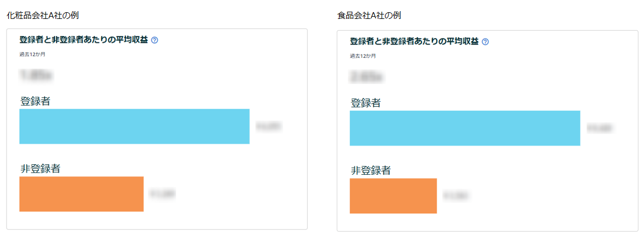Click 登録者 label in food card
The image size is (644, 236).
point(366,102)
